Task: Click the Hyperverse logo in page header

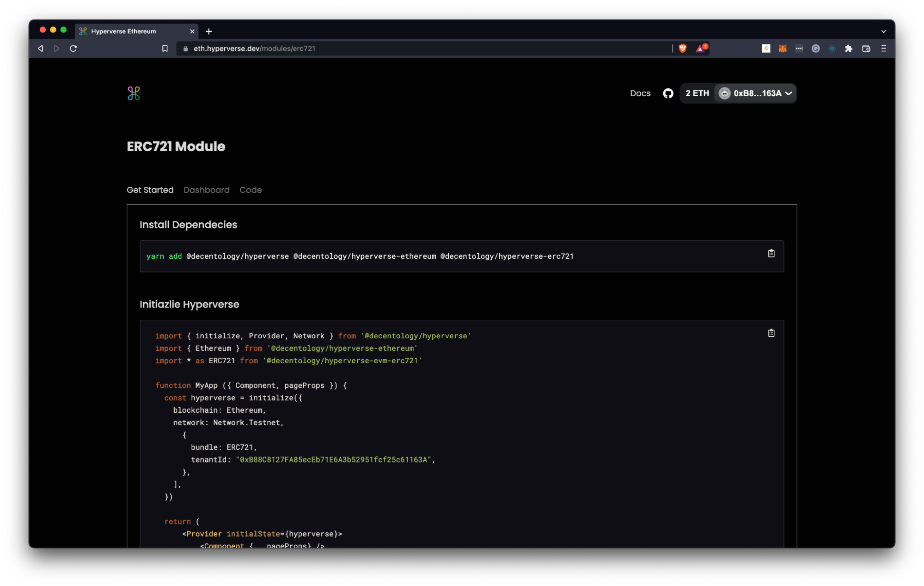Action: (134, 93)
